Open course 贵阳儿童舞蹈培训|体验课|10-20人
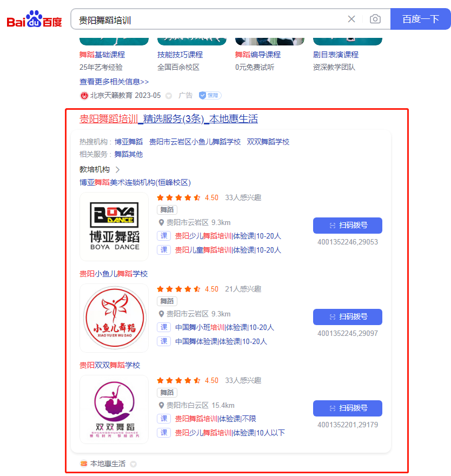This screenshot has height=476, width=451. [x=228, y=250]
